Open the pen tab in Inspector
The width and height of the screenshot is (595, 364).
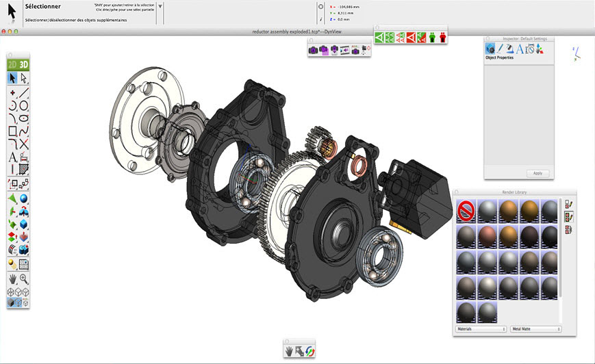pyautogui.click(x=500, y=49)
